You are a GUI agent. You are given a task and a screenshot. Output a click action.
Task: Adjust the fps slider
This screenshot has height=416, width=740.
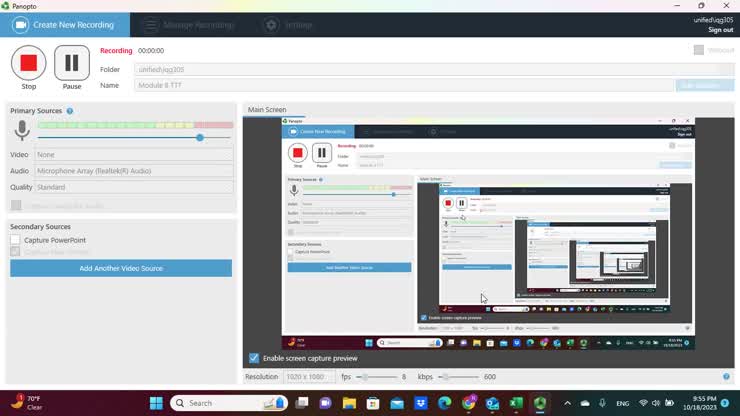[364, 377]
